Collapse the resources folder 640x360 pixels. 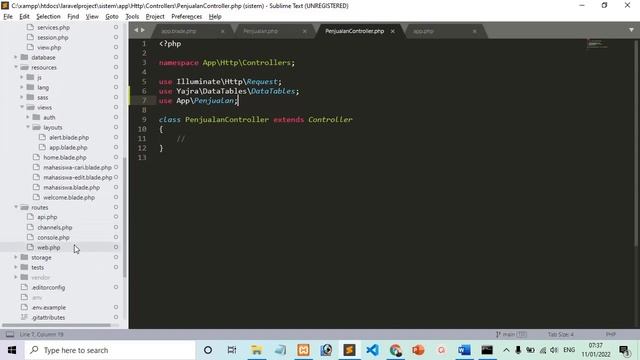(16, 67)
